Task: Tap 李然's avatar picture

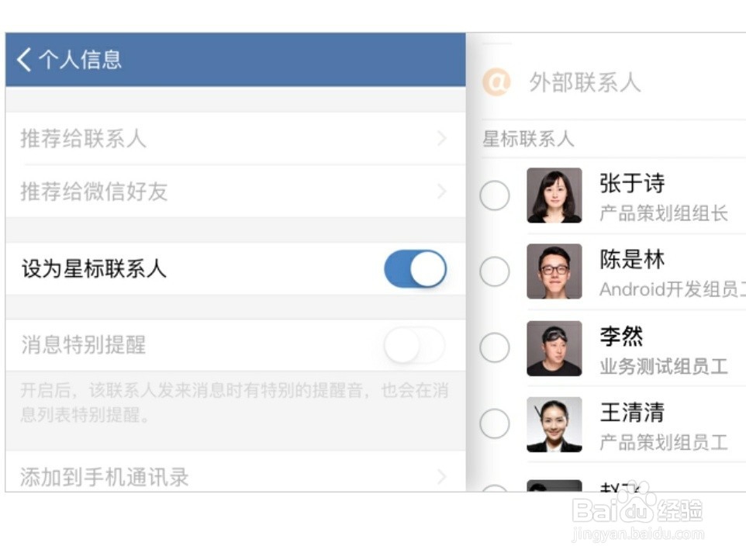Action: (554, 348)
